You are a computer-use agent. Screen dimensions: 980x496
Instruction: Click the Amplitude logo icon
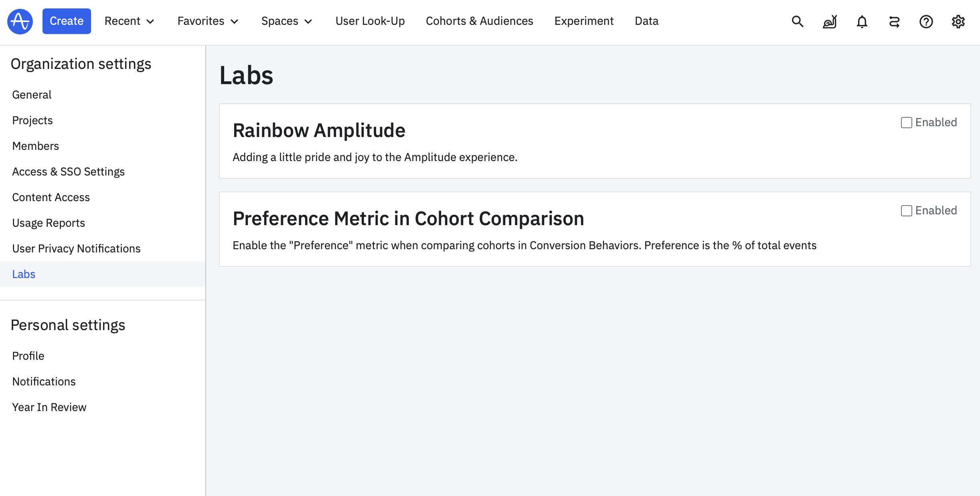pyautogui.click(x=20, y=21)
